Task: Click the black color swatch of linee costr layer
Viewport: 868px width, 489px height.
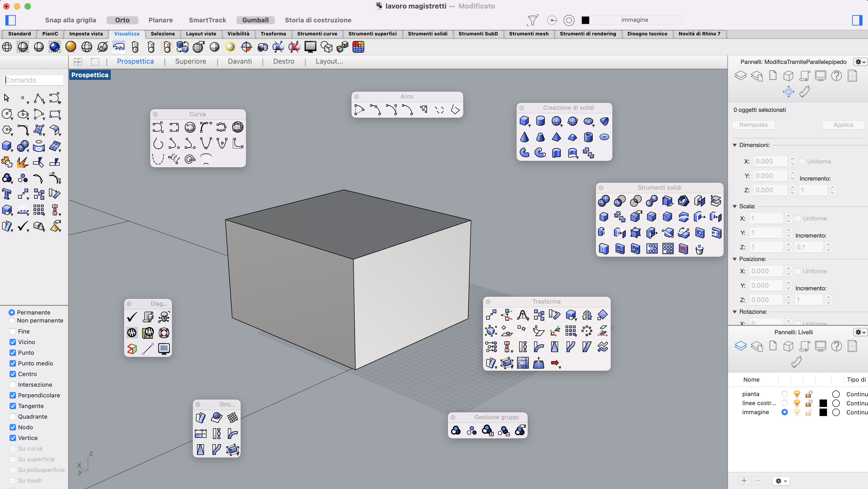Action: (x=823, y=403)
